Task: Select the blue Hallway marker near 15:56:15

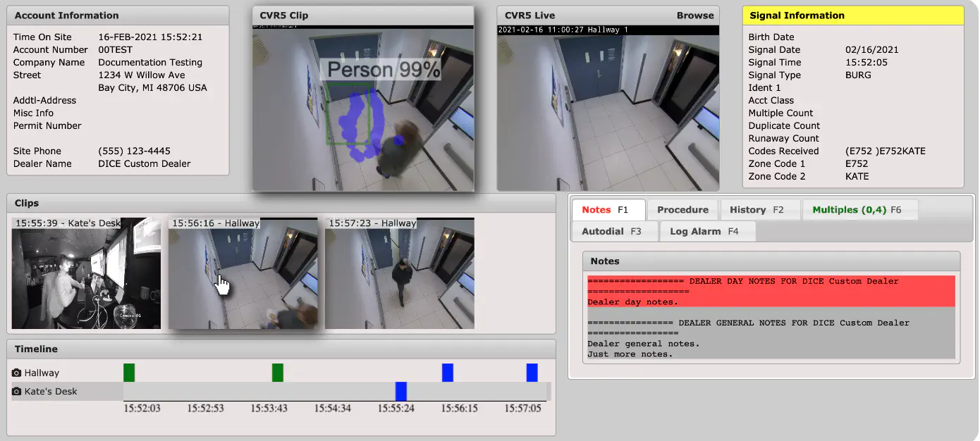Action: pyautogui.click(x=448, y=373)
